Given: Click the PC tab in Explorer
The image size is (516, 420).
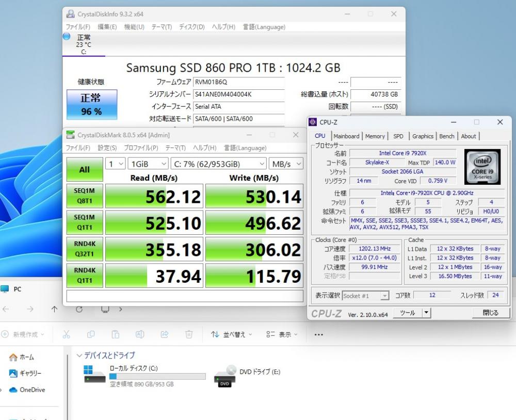Looking at the screenshot, I should pyautogui.click(x=11, y=289).
